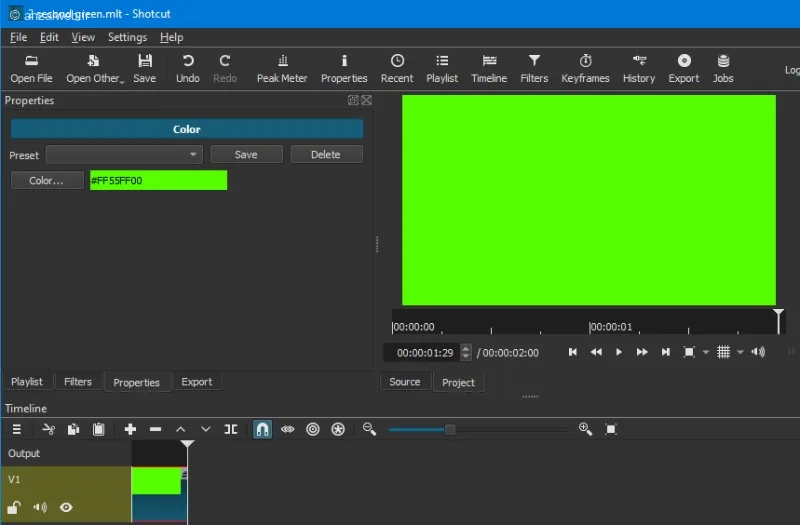The height and width of the screenshot is (525, 800).
Task: Undock the Properties panel
Action: 353,100
